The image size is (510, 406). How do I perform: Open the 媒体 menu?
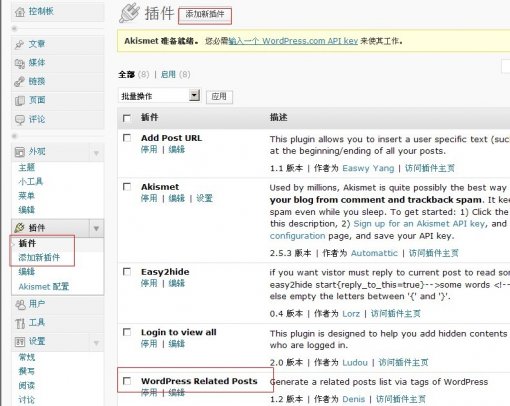(x=37, y=62)
